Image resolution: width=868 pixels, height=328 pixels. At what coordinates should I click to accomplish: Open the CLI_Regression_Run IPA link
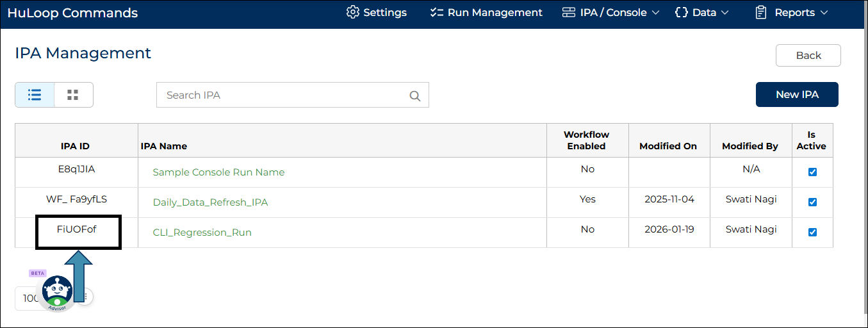pos(202,233)
